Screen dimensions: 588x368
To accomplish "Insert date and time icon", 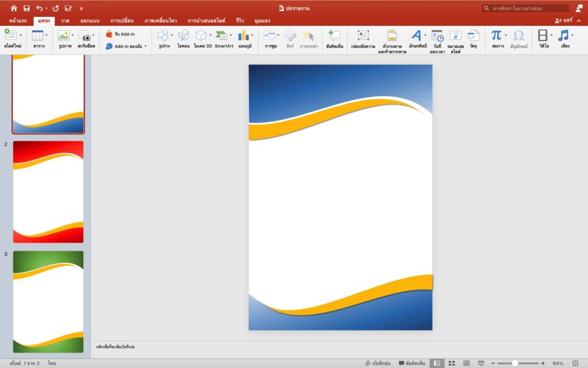I will [x=437, y=36].
